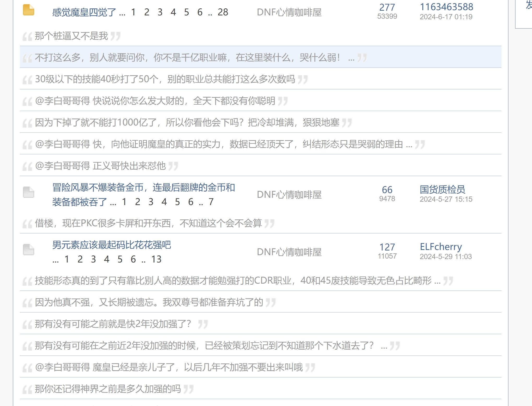
Task: Click date 2024-5-29 11:03
Action: click(x=446, y=256)
